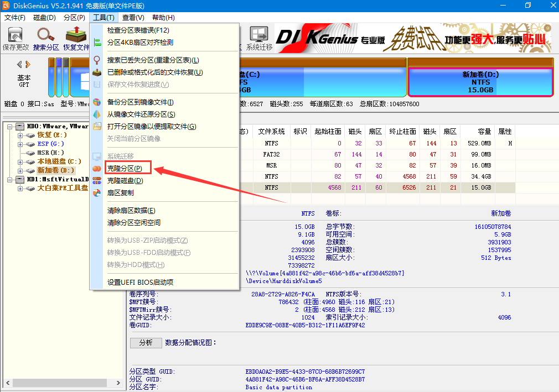Expand the ESP(G:) partition node
The image size is (559, 392).
[x=20, y=144]
